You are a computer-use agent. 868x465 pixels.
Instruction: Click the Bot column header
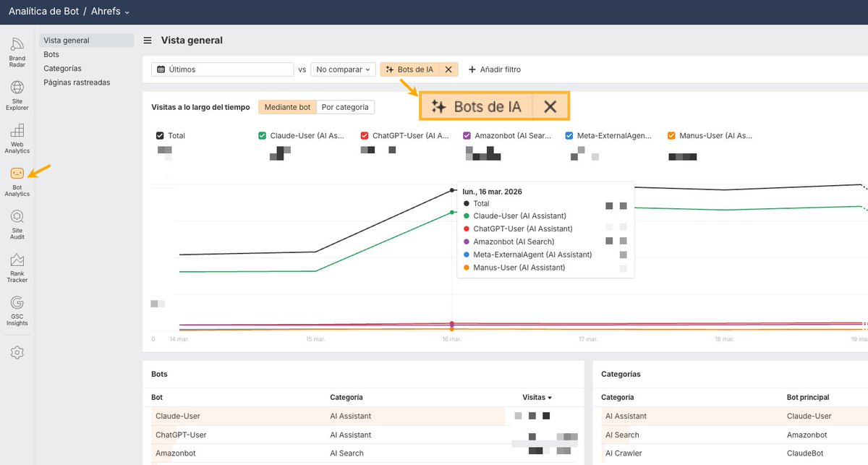pos(158,398)
